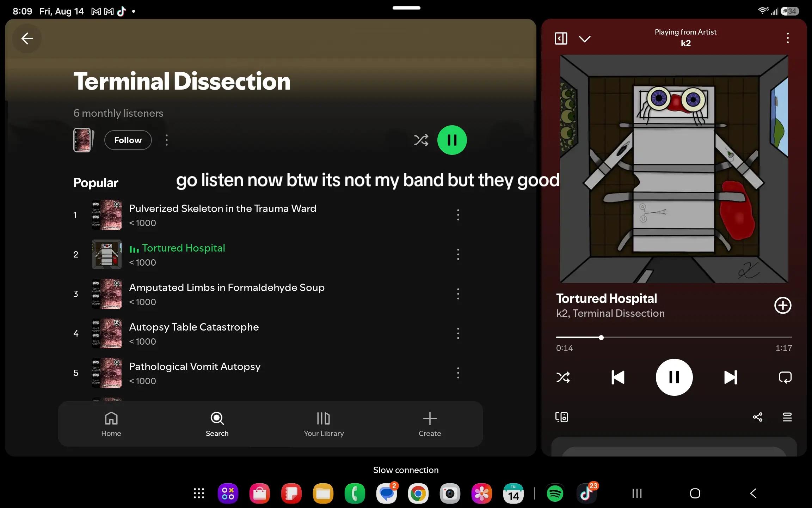Screen dimensions: 812x508
Task: Open the Galaxy Store shopping bag app
Action: [x=260, y=493]
